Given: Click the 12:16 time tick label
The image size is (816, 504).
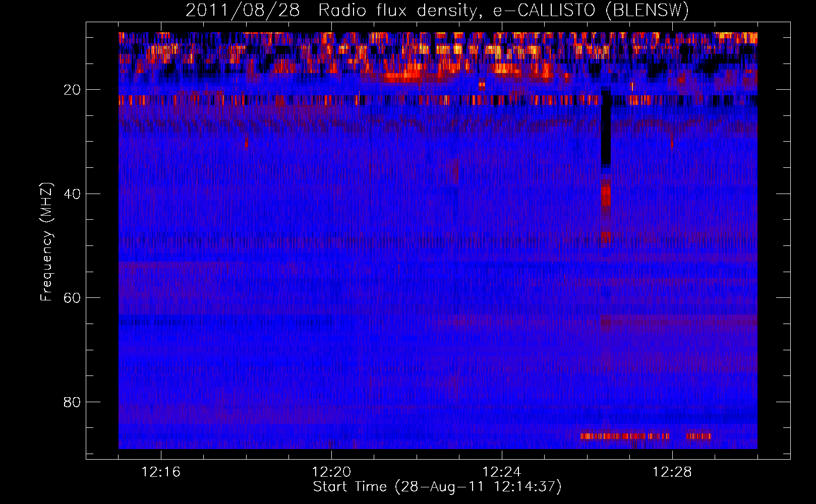Looking at the screenshot, I should (x=161, y=472).
